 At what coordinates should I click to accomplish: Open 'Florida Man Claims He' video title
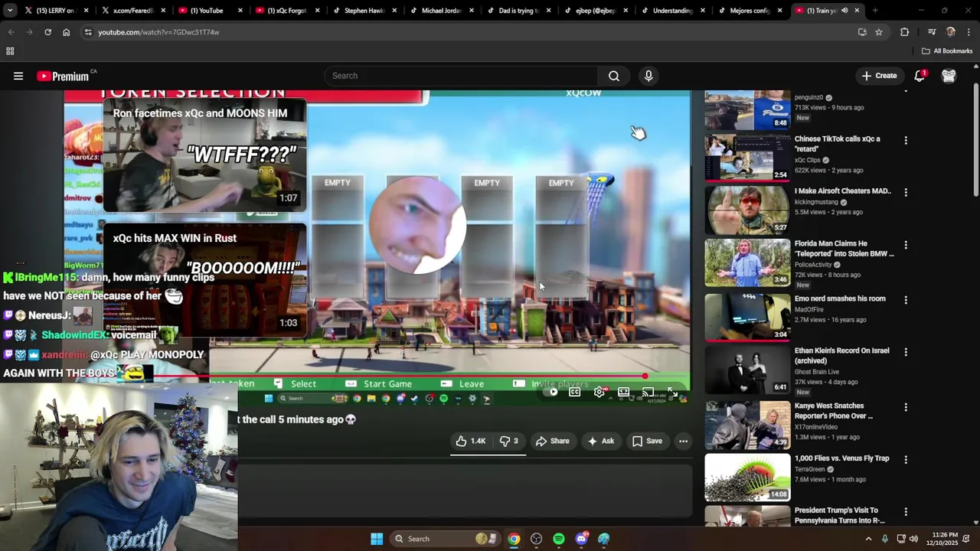click(844, 249)
